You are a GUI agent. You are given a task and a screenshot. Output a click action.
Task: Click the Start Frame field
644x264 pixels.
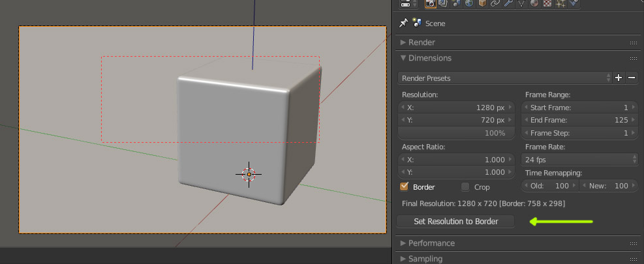tap(579, 108)
